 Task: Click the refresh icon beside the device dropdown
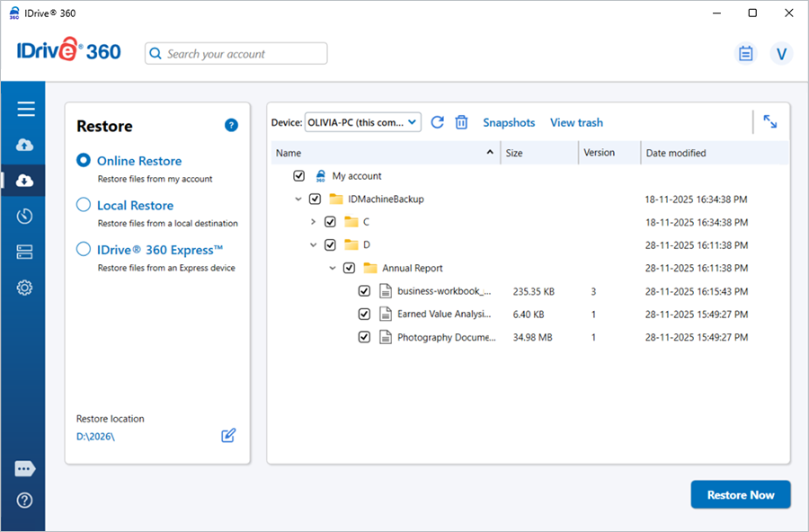coord(438,122)
